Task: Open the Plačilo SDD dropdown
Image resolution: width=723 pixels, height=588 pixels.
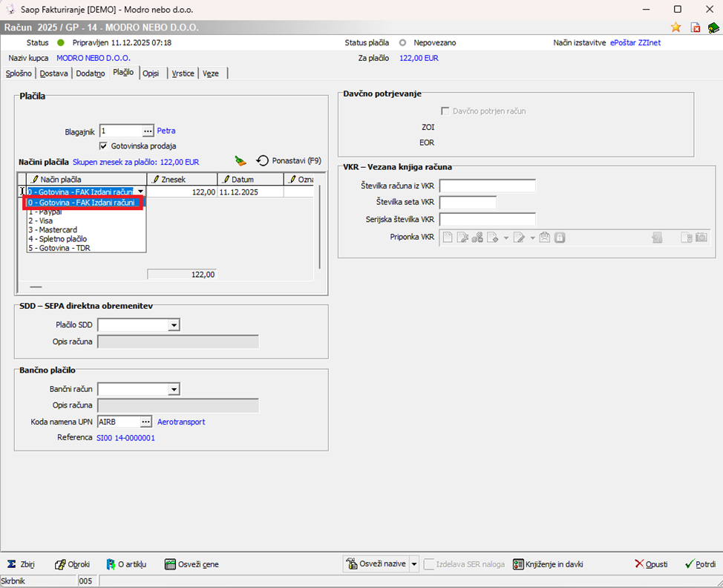Action: 174,325
